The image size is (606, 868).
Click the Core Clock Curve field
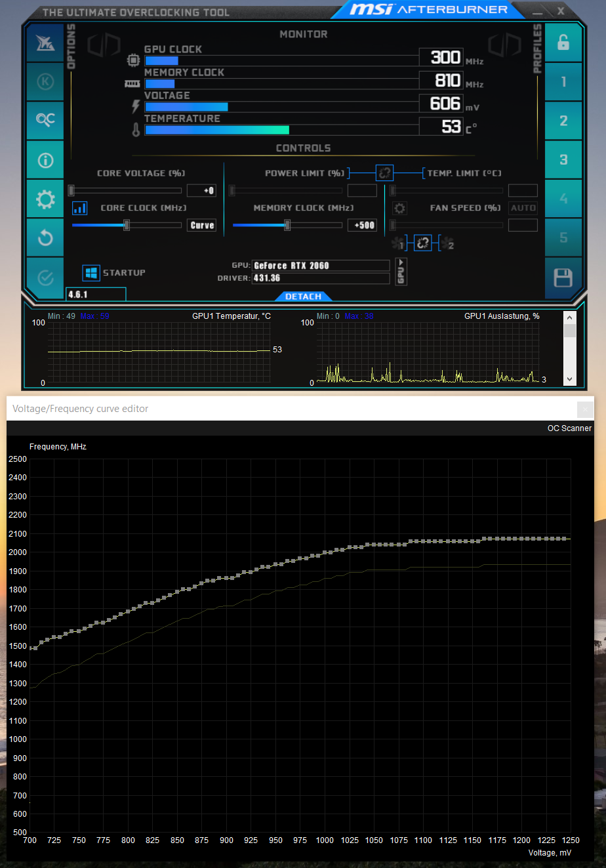click(201, 226)
